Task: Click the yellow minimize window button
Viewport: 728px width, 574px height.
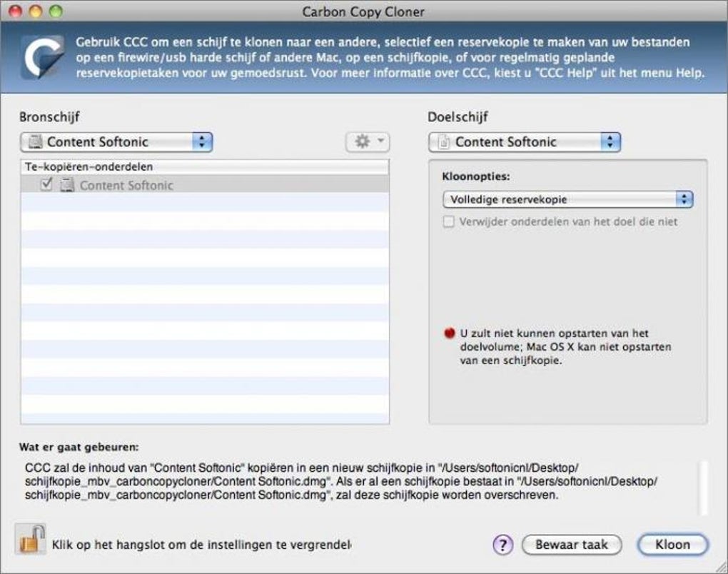Action: [36, 11]
